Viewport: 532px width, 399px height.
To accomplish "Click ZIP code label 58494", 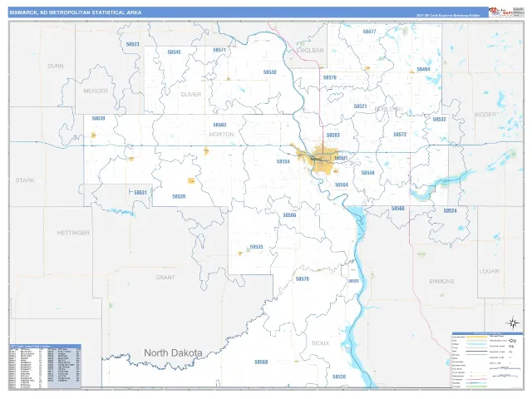I will coord(423,69).
